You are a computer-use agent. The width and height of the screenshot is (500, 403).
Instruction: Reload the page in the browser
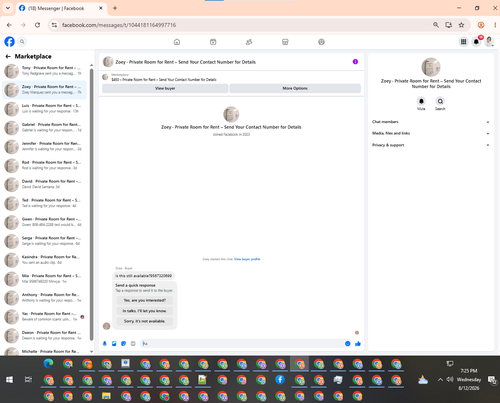tap(37, 25)
